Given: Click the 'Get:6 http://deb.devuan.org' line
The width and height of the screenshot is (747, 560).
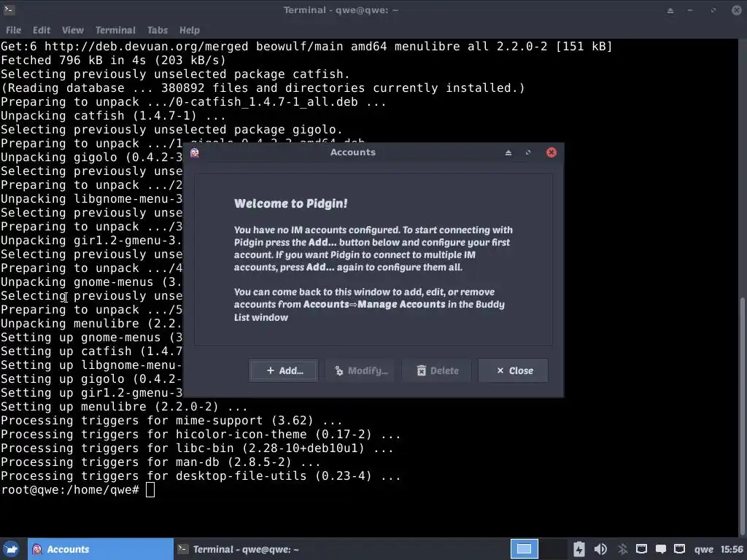Looking at the screenshot, I should tap(306, 46).
